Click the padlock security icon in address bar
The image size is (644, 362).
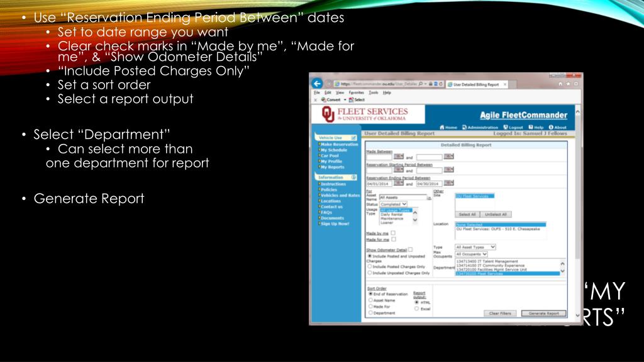pyautogui.click(x=430, y=84)
